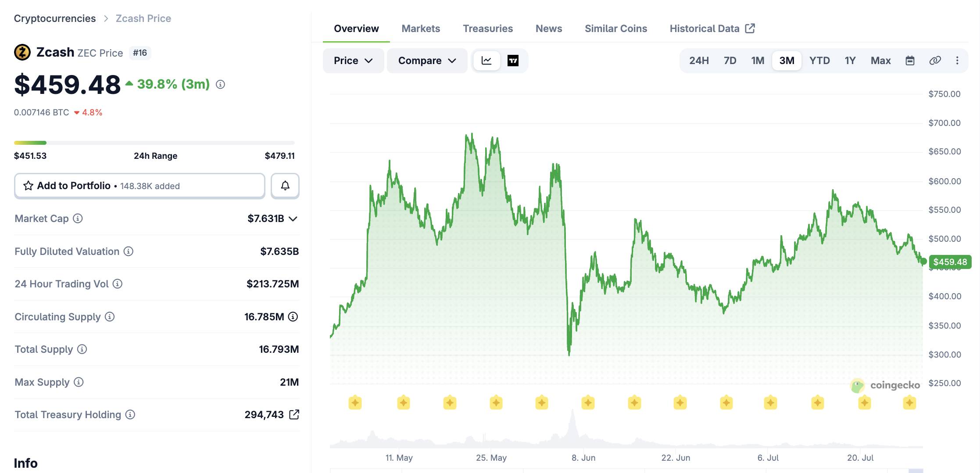
Task: Click the 24h Range progress bar
Action: pyautogui.click(x=154, y=143)
